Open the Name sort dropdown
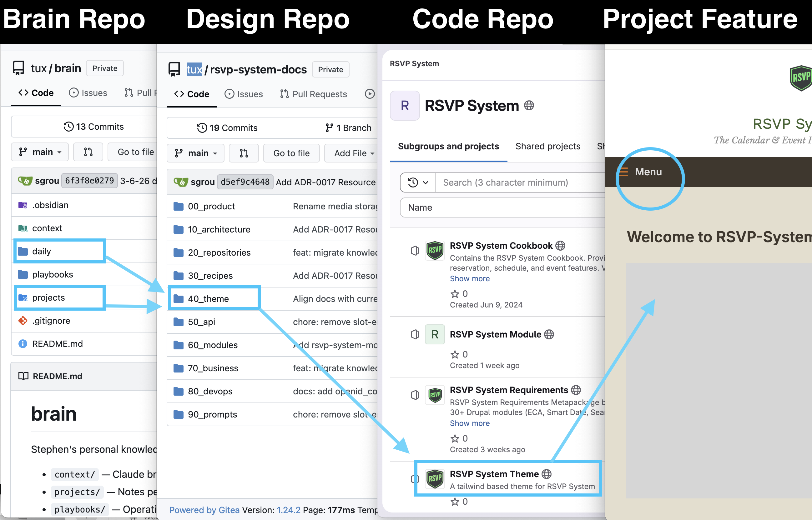The image size is (812, 520). click(x=502, y=207)
